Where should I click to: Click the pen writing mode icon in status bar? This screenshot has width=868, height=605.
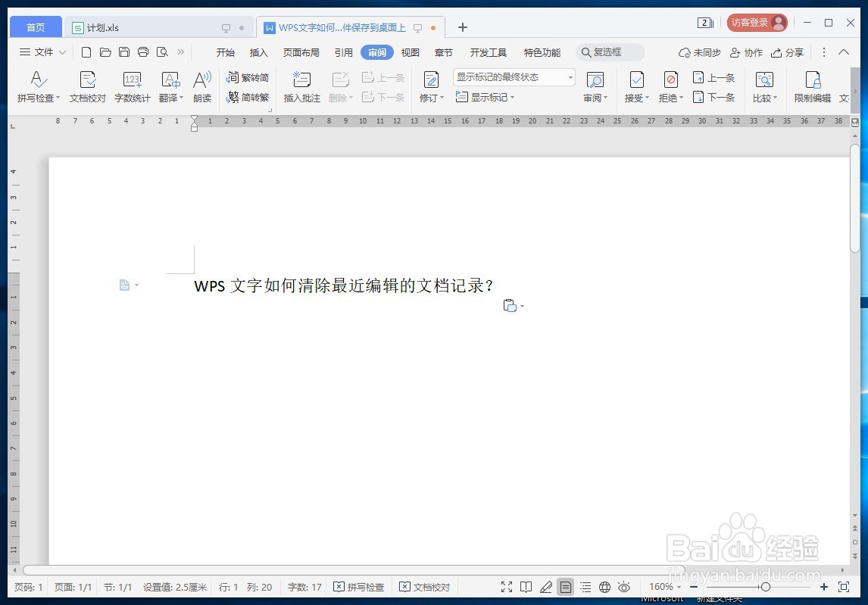click(546, 587)
